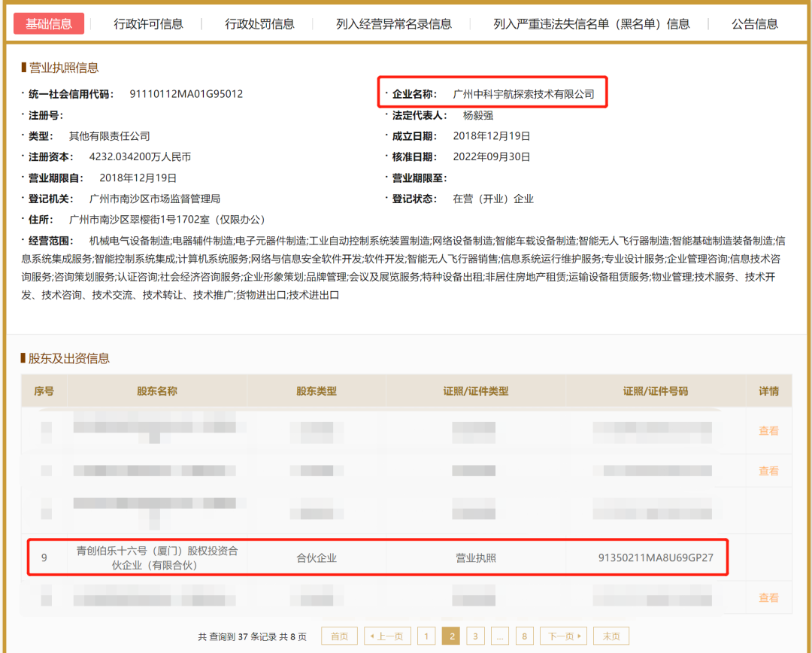This screenshot has width=812, height=653.
Task: Select credit code 91110112MA01G95012
Action: click(186, 94)
